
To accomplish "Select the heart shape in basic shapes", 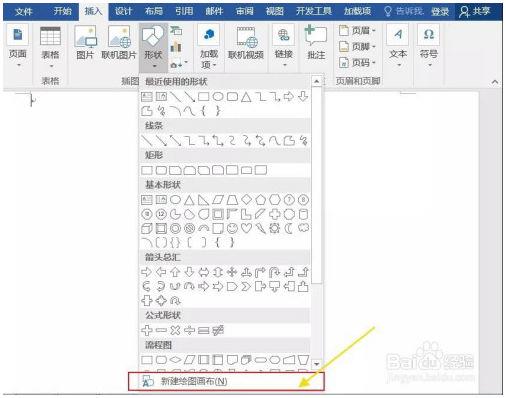I will coord(246,228).
